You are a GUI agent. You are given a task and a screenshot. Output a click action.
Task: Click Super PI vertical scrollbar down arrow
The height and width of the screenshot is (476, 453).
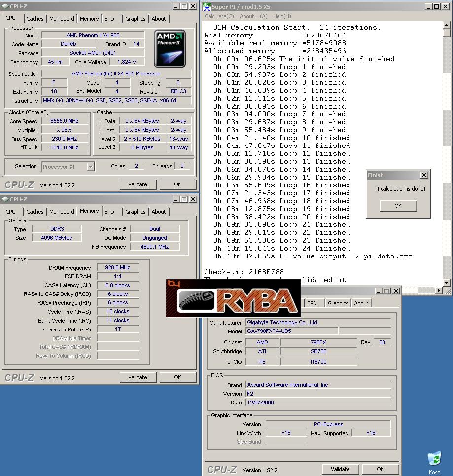446,282
